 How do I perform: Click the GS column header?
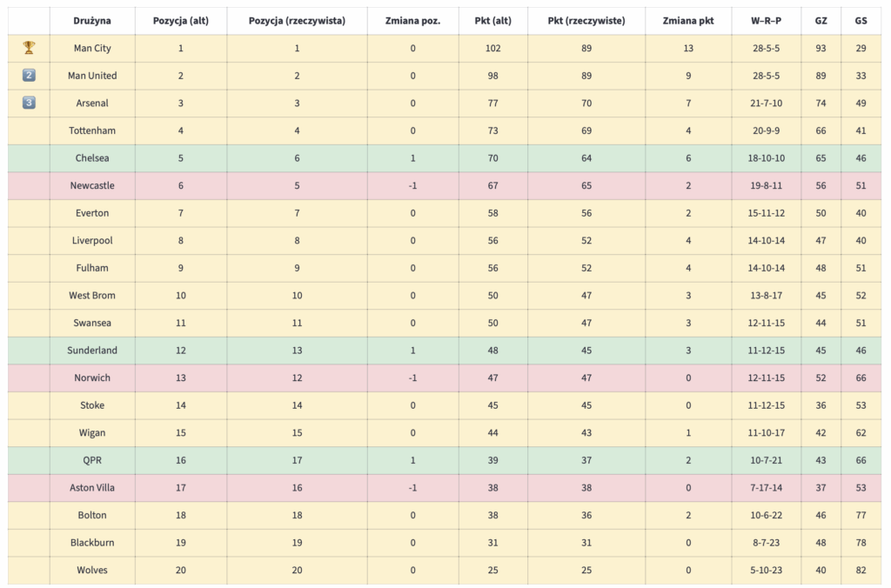861,20
